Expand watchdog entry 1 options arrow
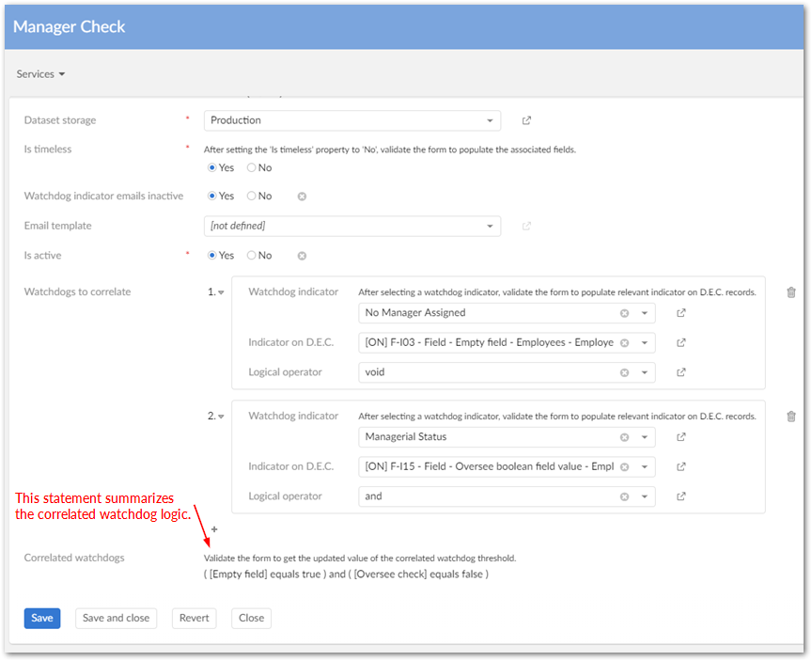812x661 pixels. (x=221, y=292)
